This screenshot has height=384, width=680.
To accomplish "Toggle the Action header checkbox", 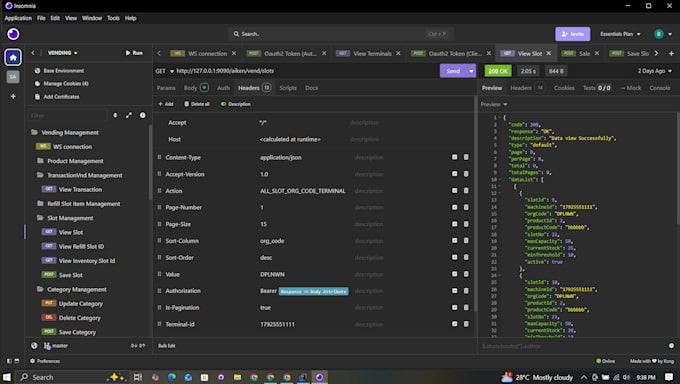I will pyautogui.click(x=454, y=190).
